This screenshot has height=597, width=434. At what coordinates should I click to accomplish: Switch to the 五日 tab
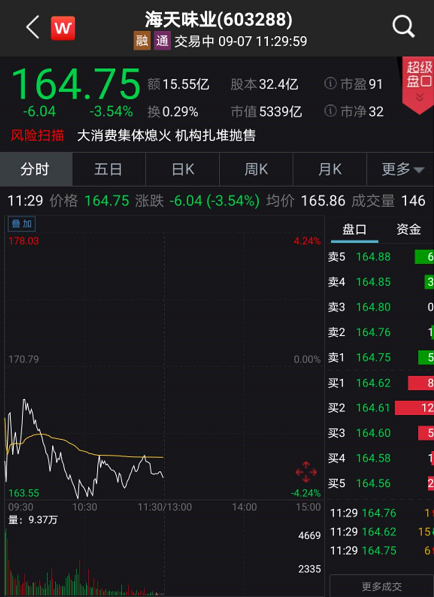pyautogui.click(x=108, y=169)
